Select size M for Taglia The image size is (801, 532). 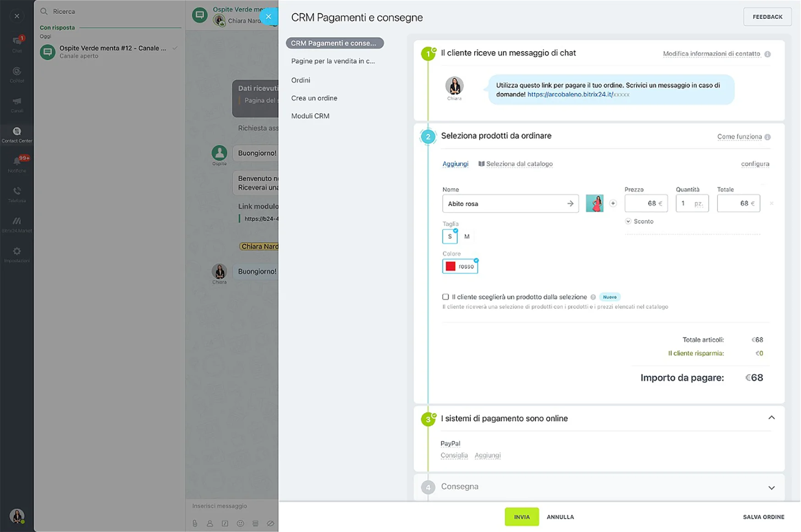pos(466,236)
